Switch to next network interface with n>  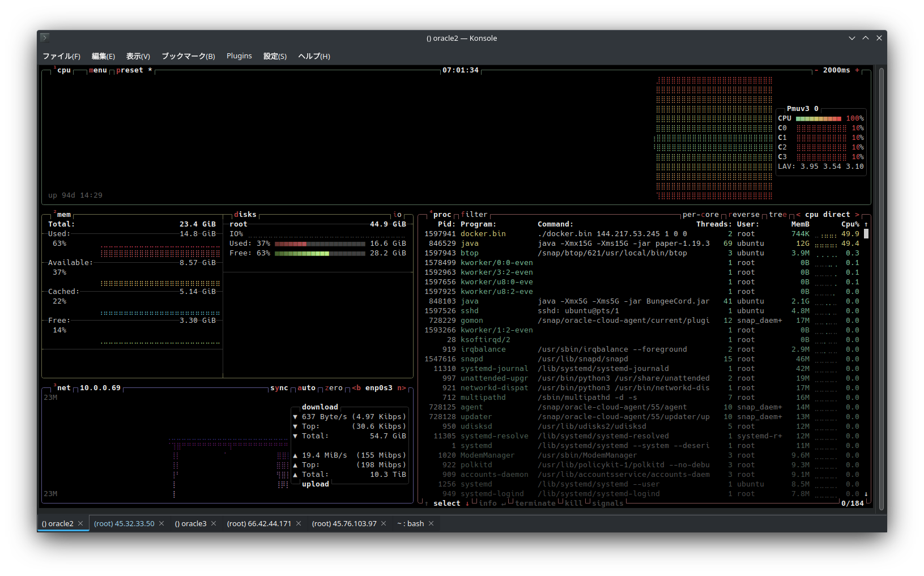(x=401, y=388)
